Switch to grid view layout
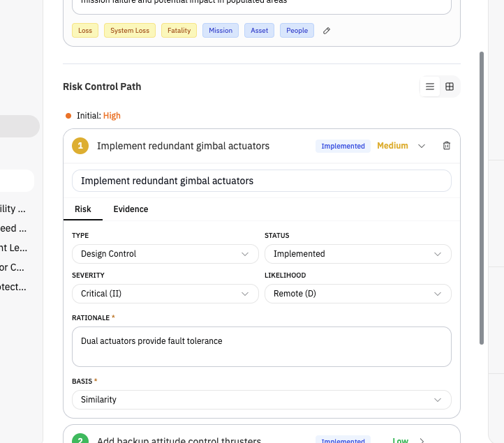Image resolution: width=504 pixels, height=443 pixels. coord(450,87)
